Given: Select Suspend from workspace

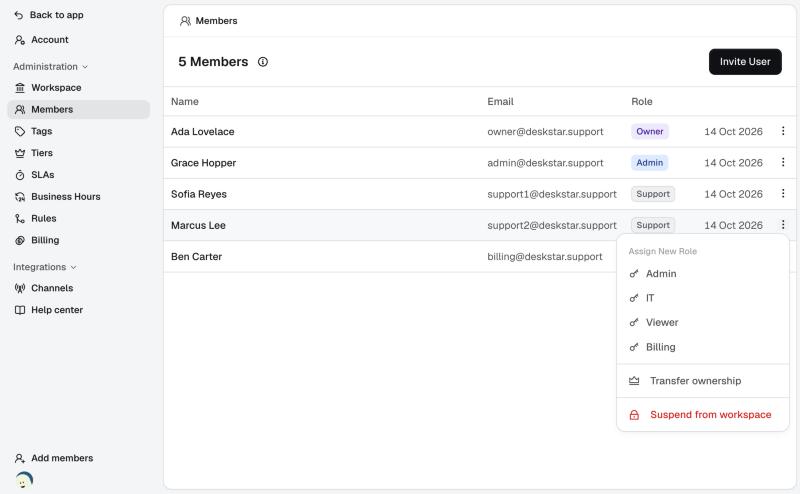Looking at the screenshot, I should coord(703,415).
